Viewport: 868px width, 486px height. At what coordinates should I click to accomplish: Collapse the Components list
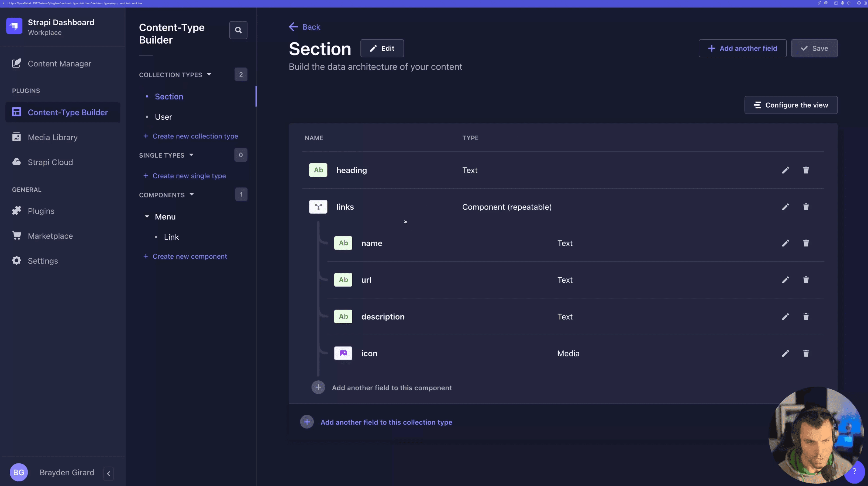(192, 194)
